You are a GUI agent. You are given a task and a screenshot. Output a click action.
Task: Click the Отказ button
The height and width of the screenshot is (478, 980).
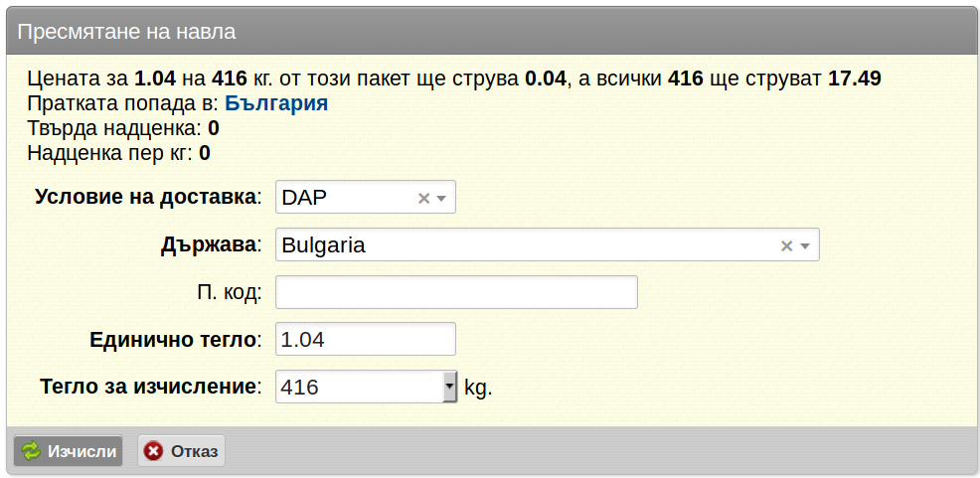[181, 451]
